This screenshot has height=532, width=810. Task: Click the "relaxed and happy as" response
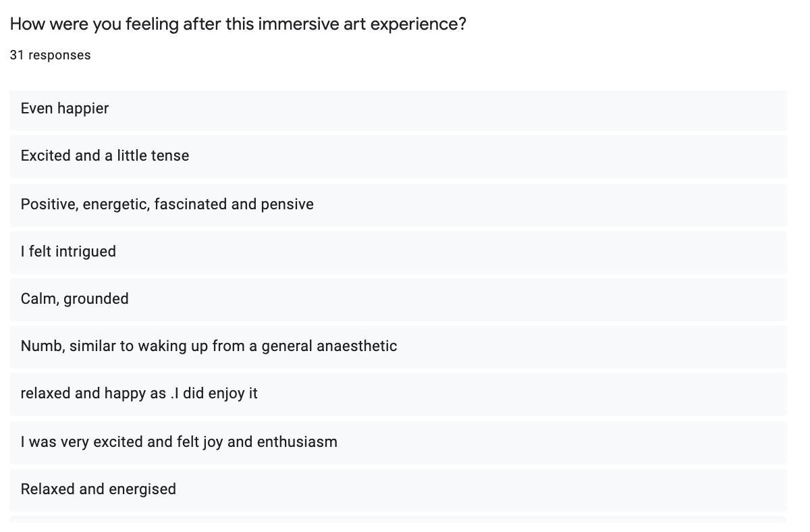(398, 394)
